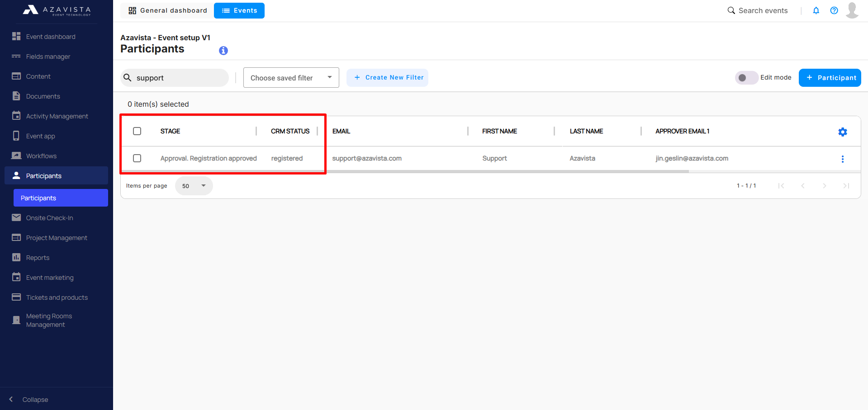Click the Azavista logo
Viewport: 868px width, 410px height.
[57, 10]
